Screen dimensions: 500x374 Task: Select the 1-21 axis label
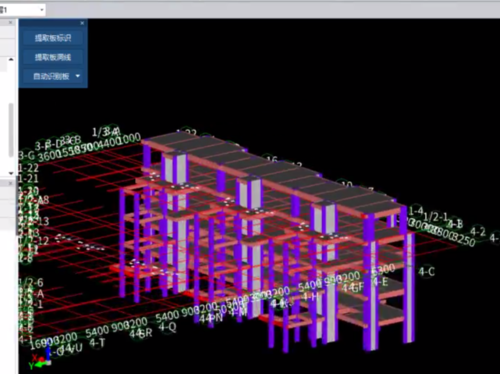point(29,178)
